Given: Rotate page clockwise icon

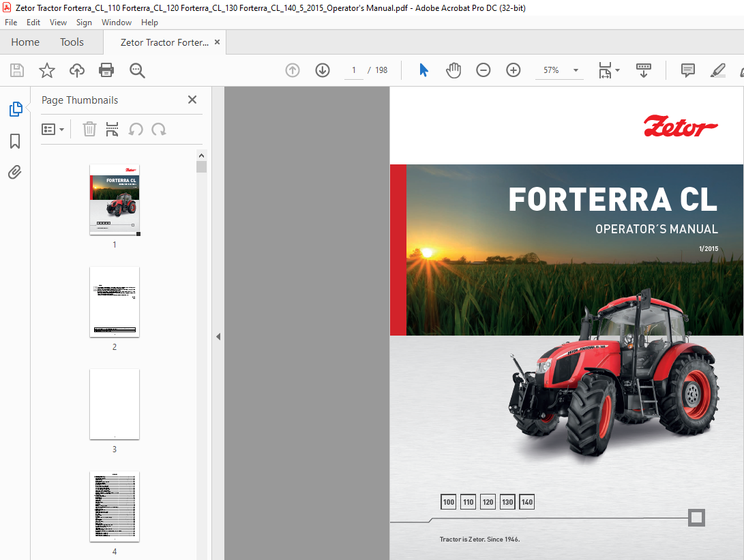Looking at the screenshot, I should tap(158, 129).
